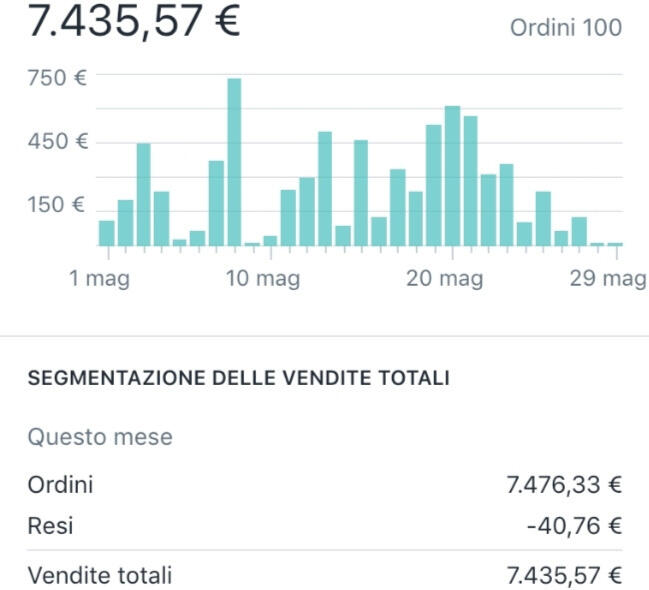The height and width of the screenshot is (590, 649).
Task: Select the 10 mag date label
Action: 263,278
